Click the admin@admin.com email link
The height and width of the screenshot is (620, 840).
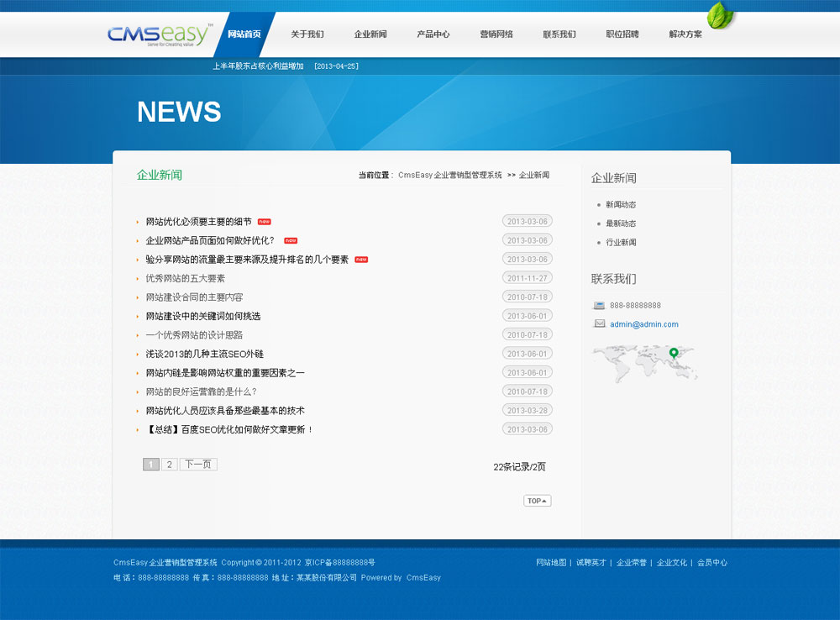[644, 324]
